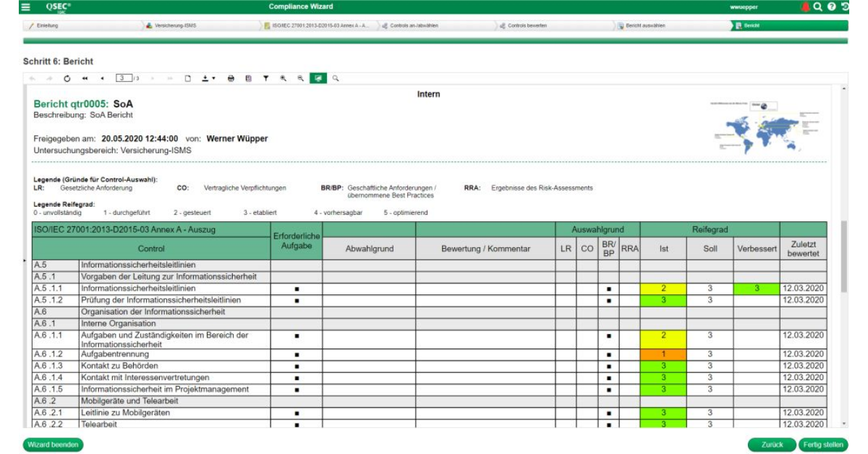
Task: Click Reifegrad header
Action: [710, 230]
